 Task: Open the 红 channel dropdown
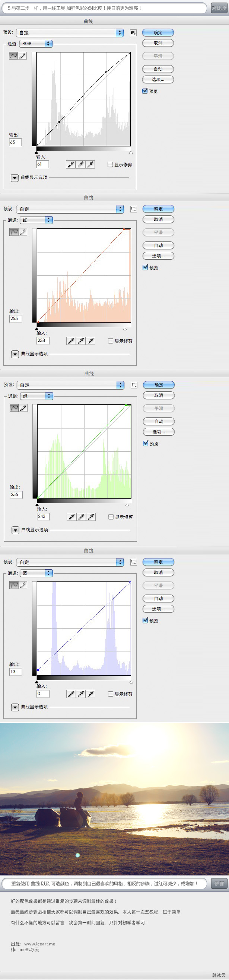(x=36, y=220)
